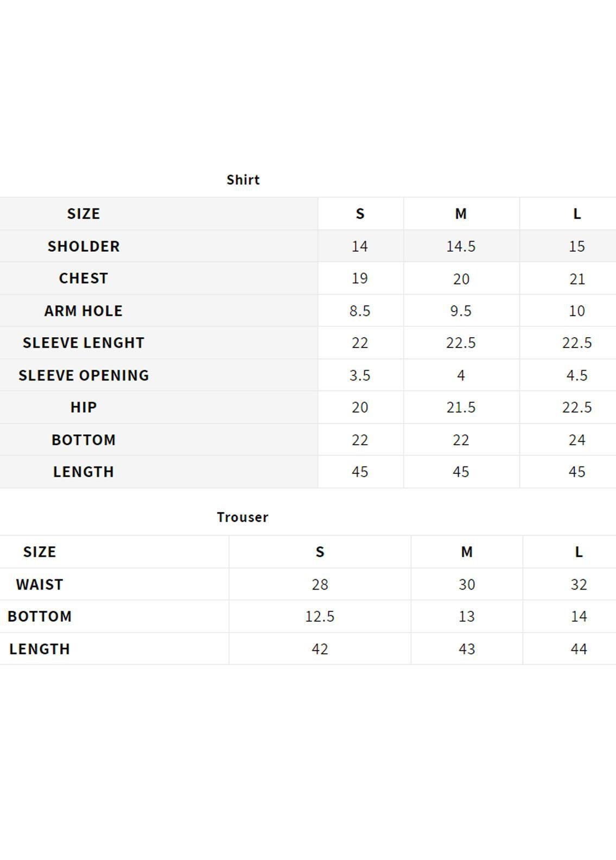Click arm hole value 8.5

pyautogui.click(x=360, y=311)
